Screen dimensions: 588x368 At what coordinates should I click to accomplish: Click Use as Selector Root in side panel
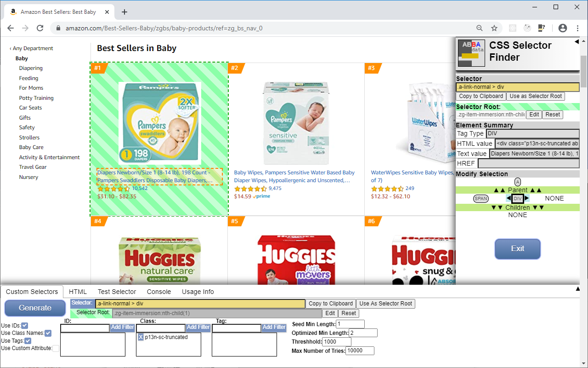click(x=536, y=96)
